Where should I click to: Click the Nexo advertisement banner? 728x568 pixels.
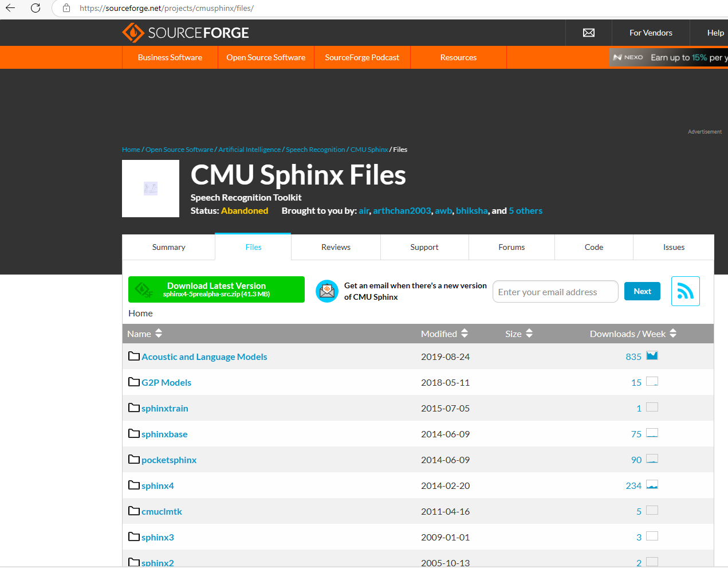click(668, 57)
